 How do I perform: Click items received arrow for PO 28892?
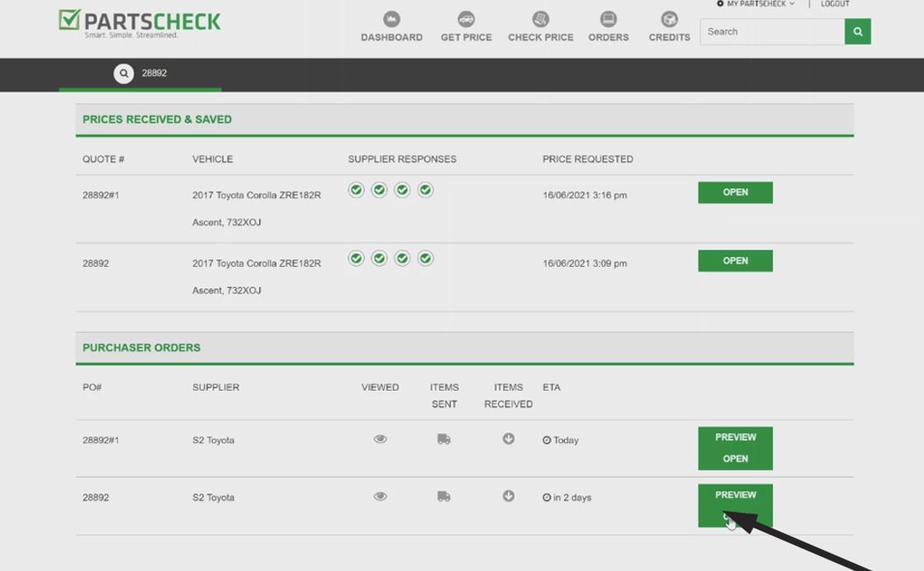tap(509, 497)
